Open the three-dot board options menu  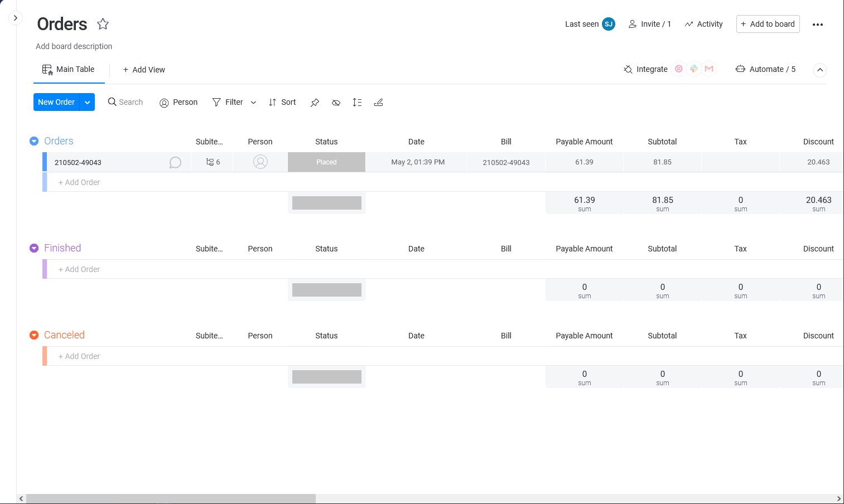(x=818, y=25)
